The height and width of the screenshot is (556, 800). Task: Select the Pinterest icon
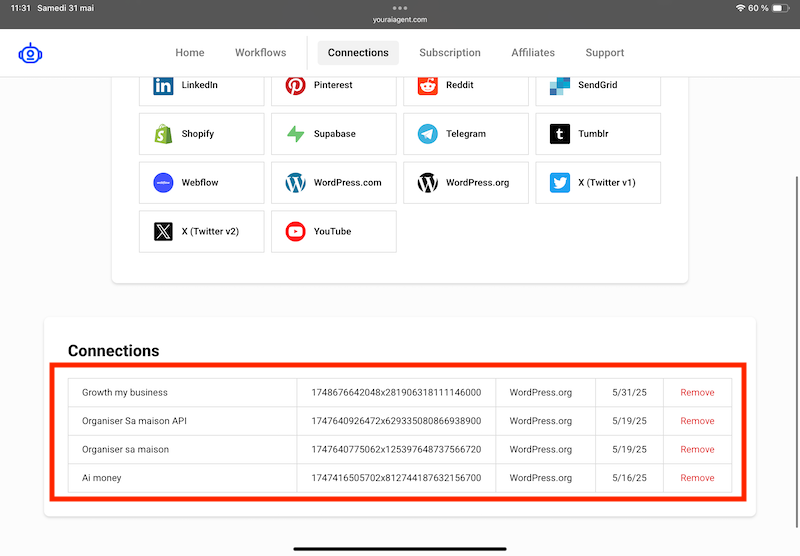pos(295,85)
